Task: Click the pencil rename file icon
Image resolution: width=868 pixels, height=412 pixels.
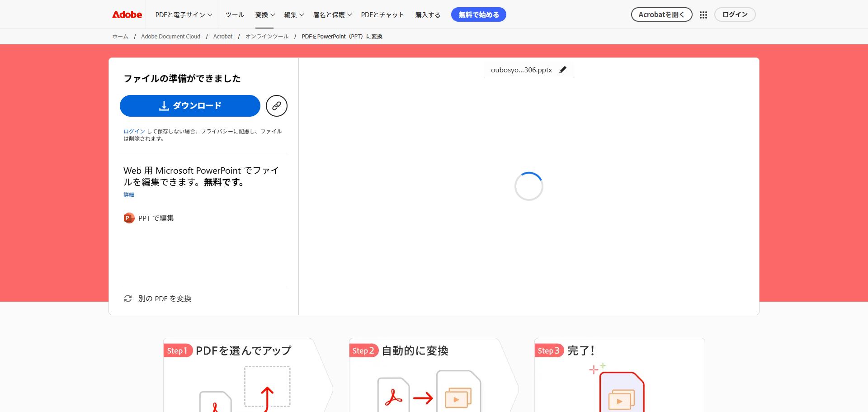Action: click(x=563, y=70)
